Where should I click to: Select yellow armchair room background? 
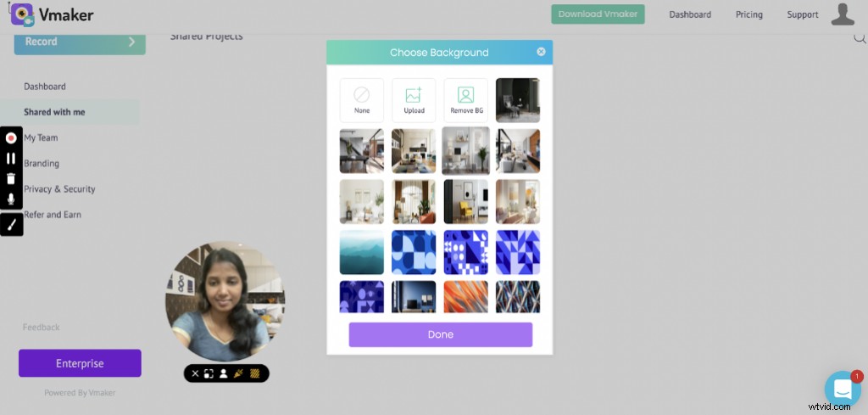click(x=465, y=201)
